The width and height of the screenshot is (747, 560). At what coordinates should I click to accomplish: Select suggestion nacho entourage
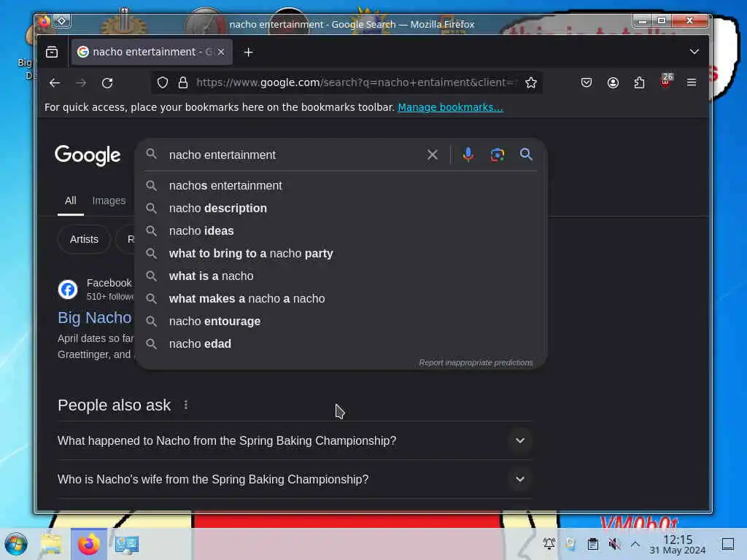(x=341, y=322)
